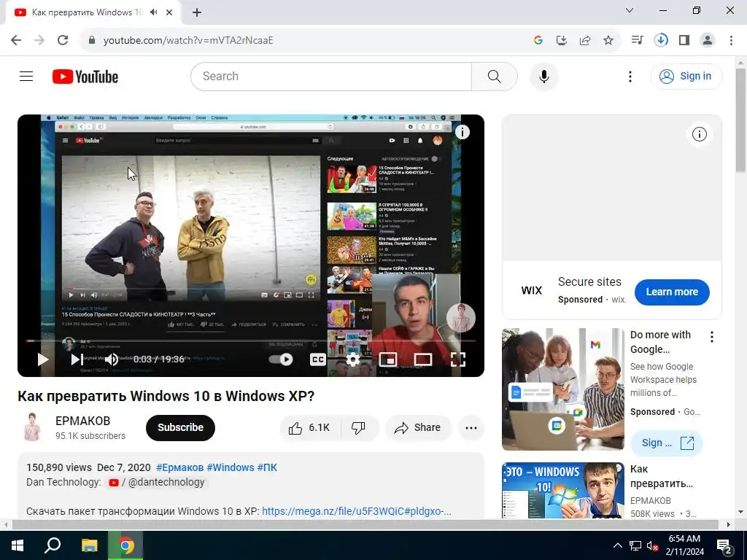Viewport: 747px width, 560px height.
Task: Switch to miniplayer mode
Action: pos(388,359)
